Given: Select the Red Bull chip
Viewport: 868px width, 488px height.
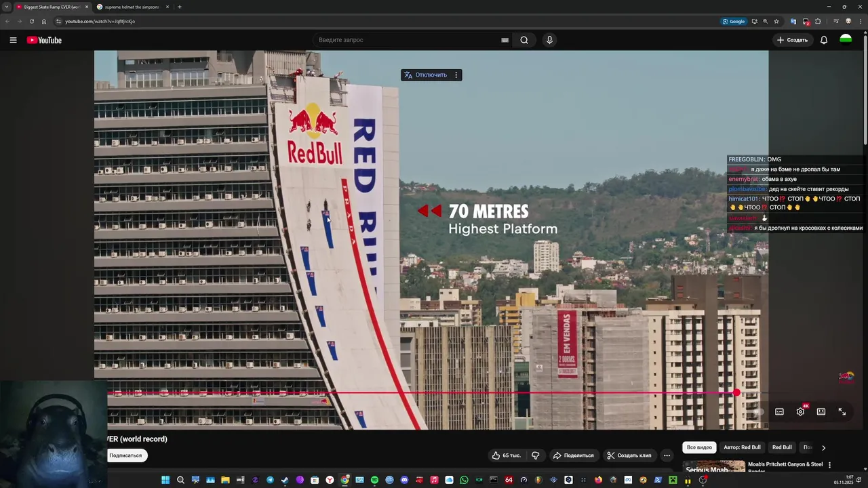Looking at the screenshot, I should [x=782, y=447].
